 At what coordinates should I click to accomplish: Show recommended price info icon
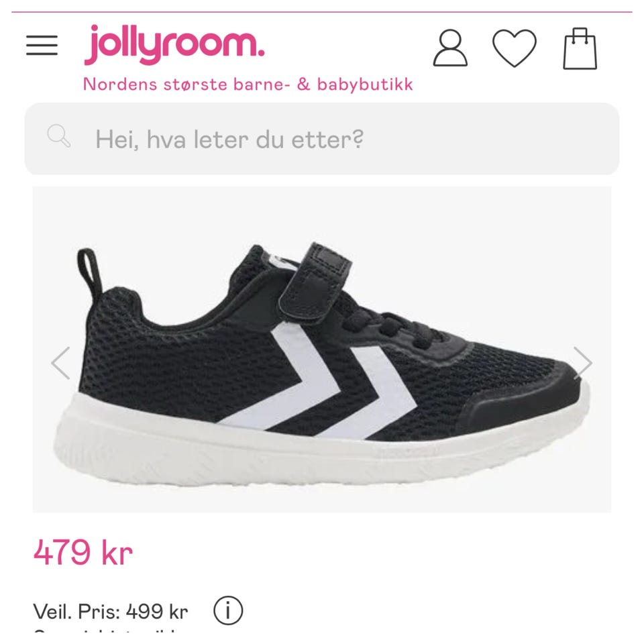pyautogui.click(x=228, y=610)
